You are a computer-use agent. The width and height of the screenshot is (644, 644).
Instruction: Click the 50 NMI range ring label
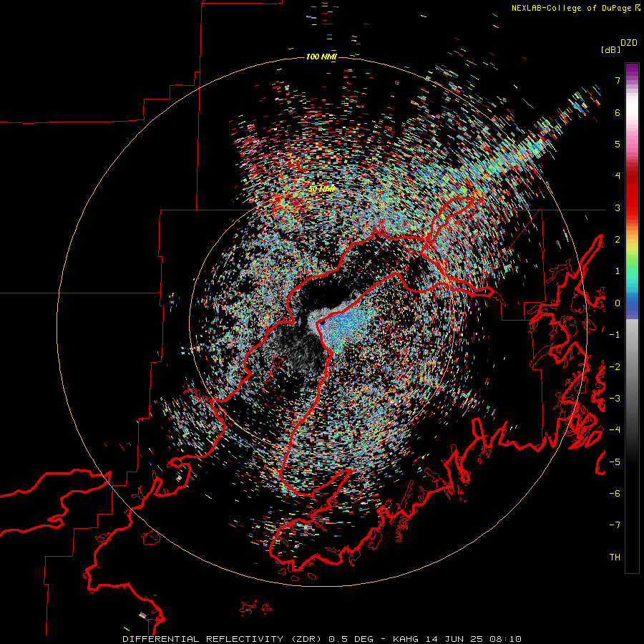point(321,189)
